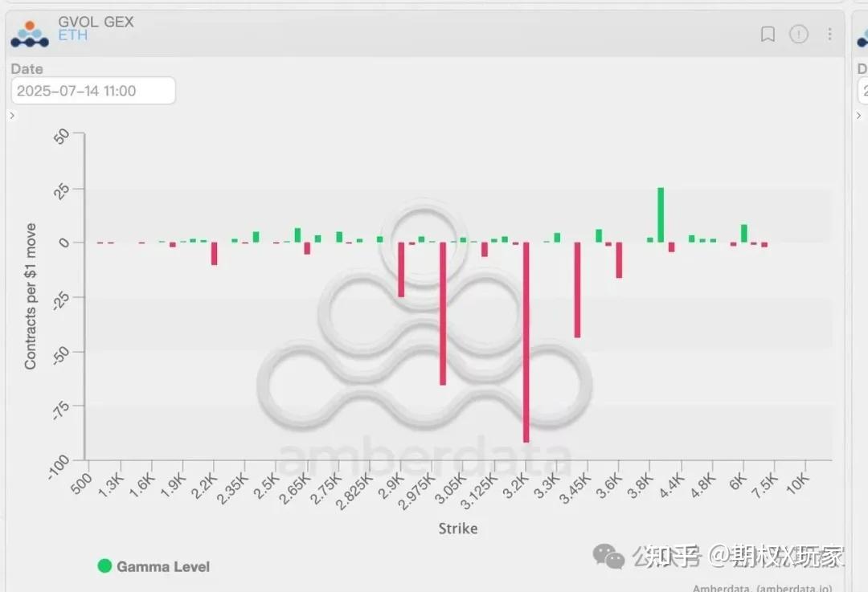Click the red bar at 3.45K strike

click(577, 289)
